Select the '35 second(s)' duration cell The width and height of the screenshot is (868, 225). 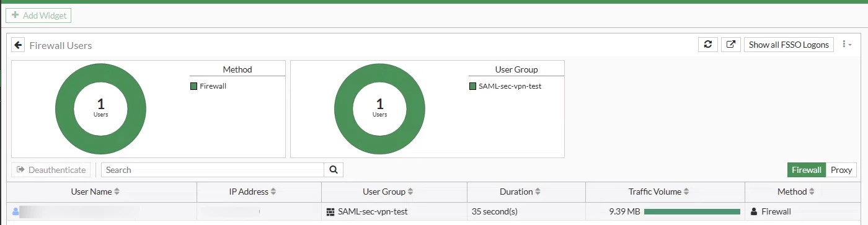pos(526,212)
